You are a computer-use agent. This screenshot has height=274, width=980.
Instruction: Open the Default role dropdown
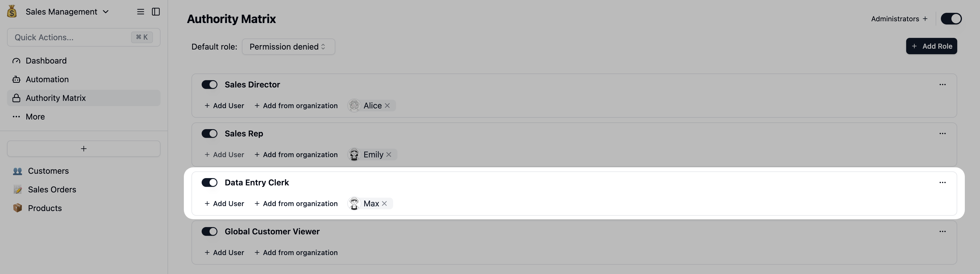tap(288, 47)
